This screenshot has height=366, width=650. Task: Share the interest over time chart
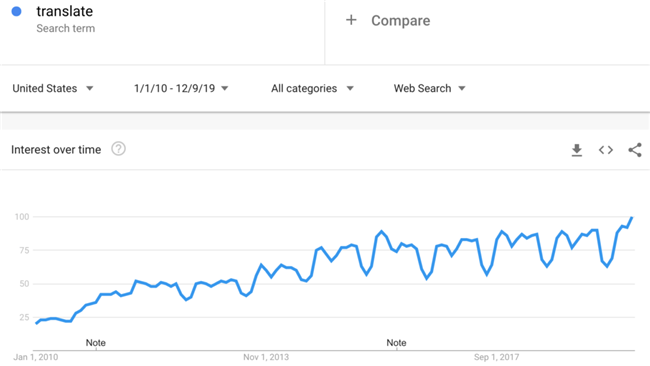(635, 150)
